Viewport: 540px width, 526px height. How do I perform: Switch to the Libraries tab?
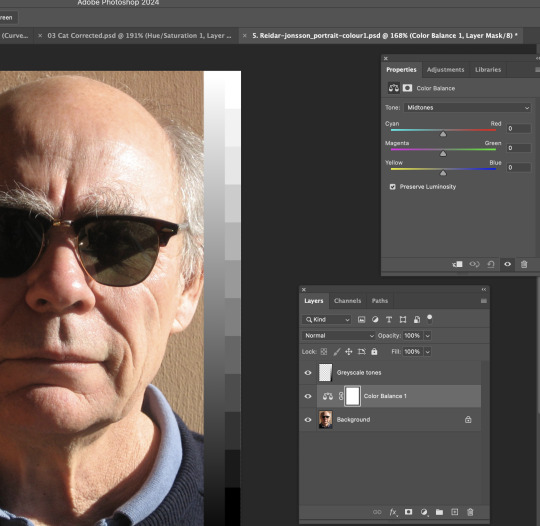[x=488, y=70]
